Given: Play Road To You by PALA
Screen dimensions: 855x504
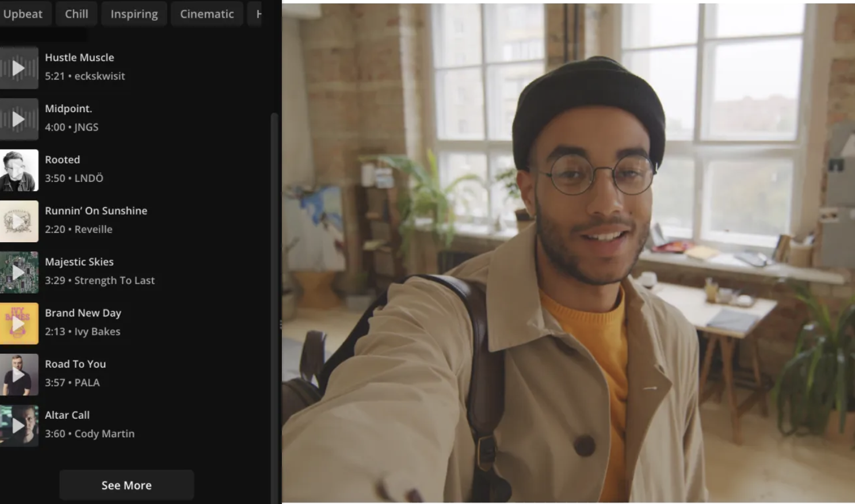Looking at the screenshot, I should (19, 374).
